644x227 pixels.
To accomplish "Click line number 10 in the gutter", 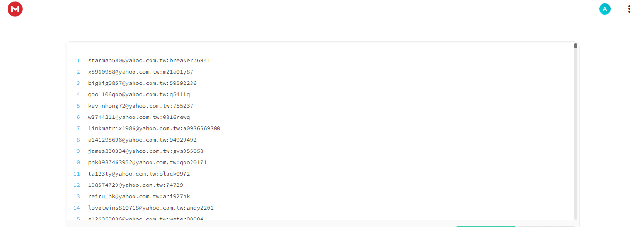I will point(77,162).
